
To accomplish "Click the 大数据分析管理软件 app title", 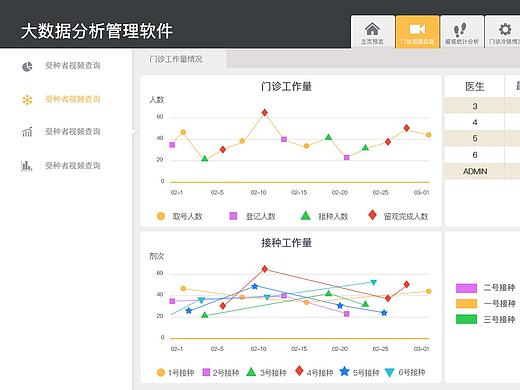I will click(x=97, y=31).
